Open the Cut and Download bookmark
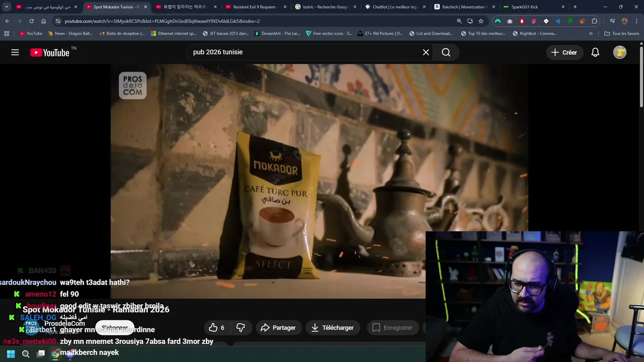 (431, 34)
